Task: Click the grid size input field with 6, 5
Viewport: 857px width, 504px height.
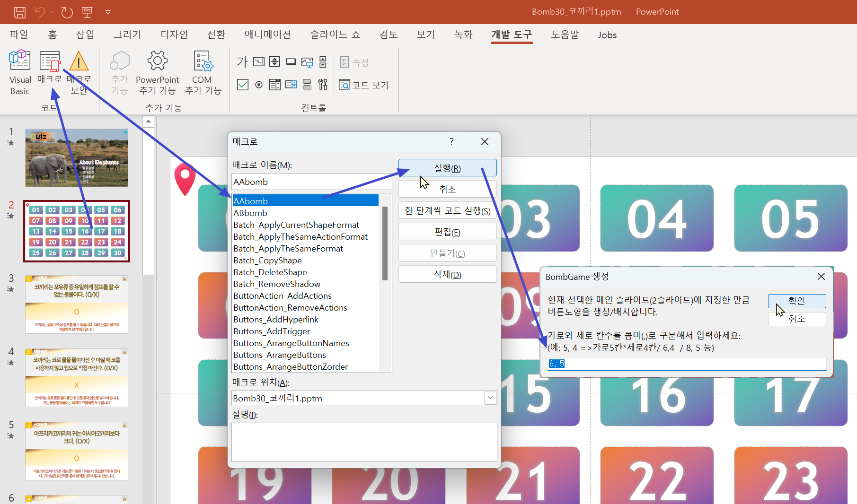Action: [687, 364]
